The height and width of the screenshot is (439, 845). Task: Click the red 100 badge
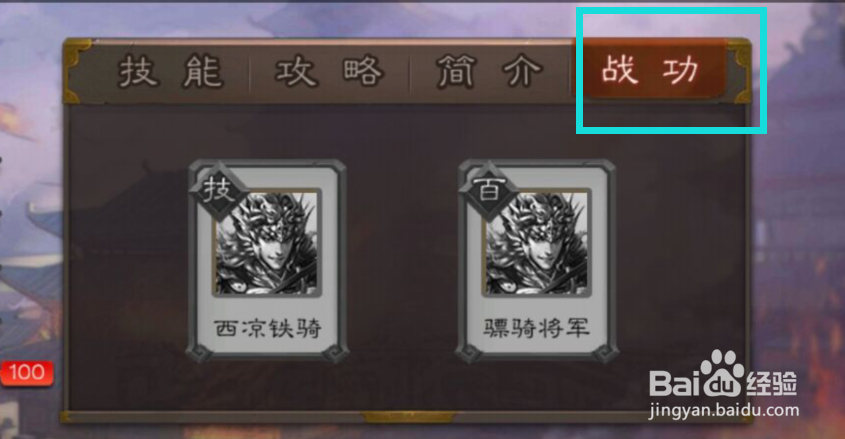point(27,373)
